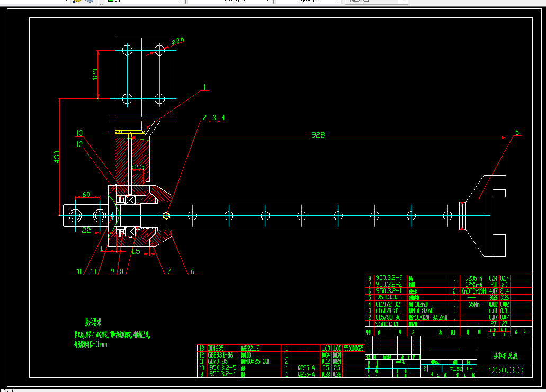Click the weight value 71.56
The height and width of the screenshot is (392, 546).
456,369
